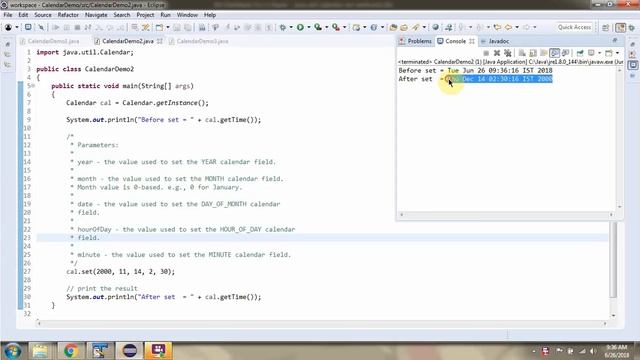
Task: Toggle Scroll Lock in Console toolbar
Action: pyautogui.click(x=533, y=53)
